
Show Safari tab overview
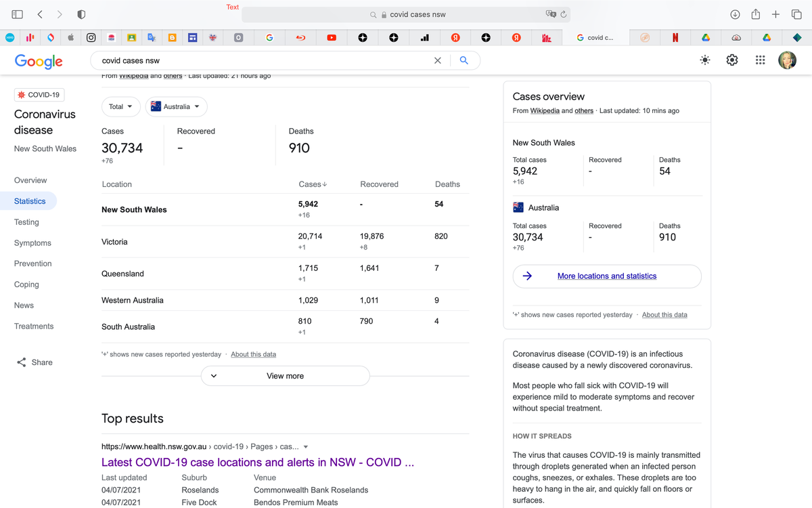[796, 14]
